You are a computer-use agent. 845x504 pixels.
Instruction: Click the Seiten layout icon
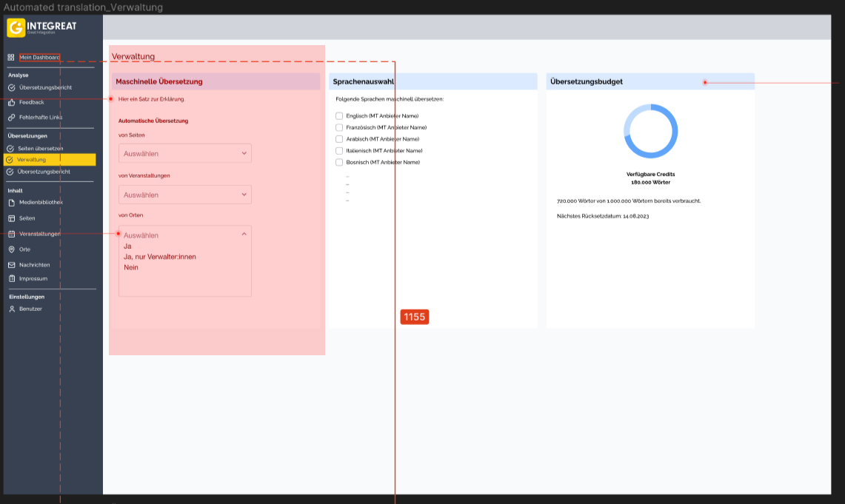pos(11,218)
